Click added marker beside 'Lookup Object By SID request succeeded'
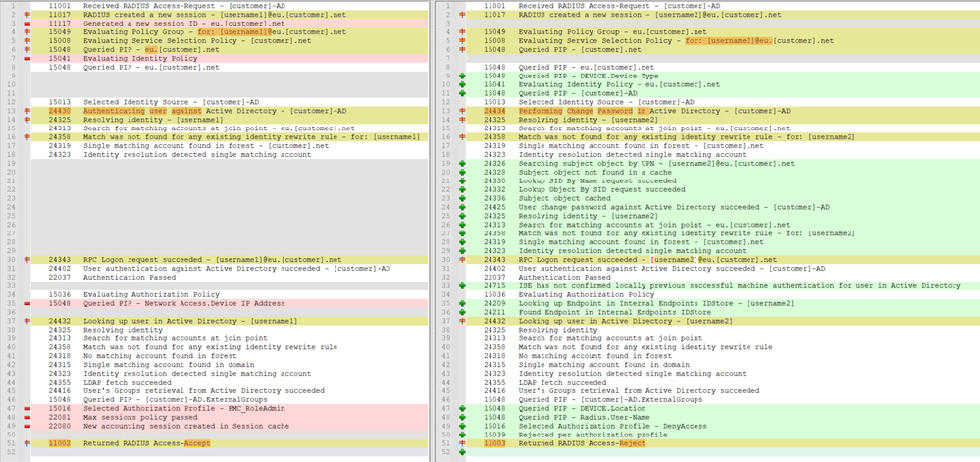Image resolution: width=980 pixels, height=462 pixels. [x=462, y=189]
